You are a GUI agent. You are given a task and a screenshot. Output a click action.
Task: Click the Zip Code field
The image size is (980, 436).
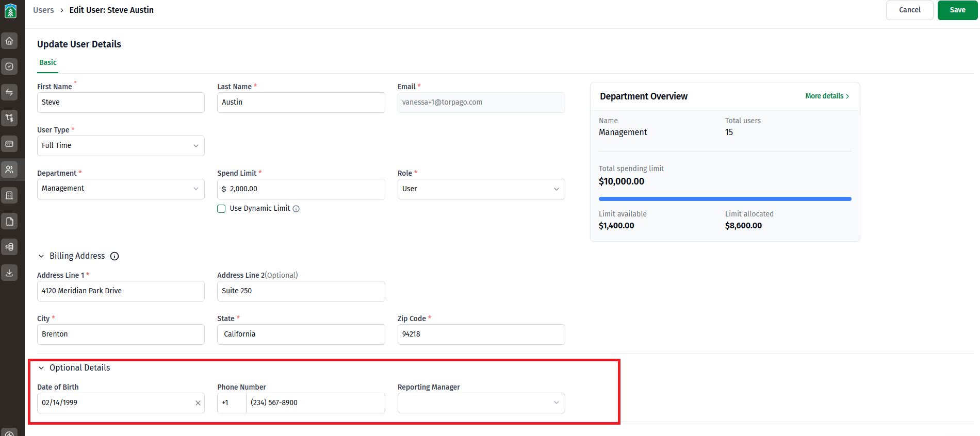(x=481, y=334)
